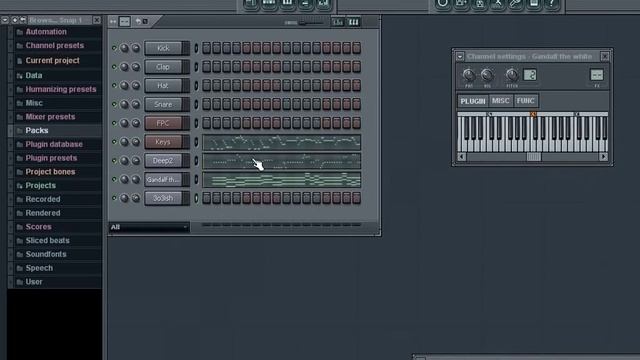Click the Snare channel pan knob
Image resolution: width=640 pixels, height=360 pixels.
(124, 104)
